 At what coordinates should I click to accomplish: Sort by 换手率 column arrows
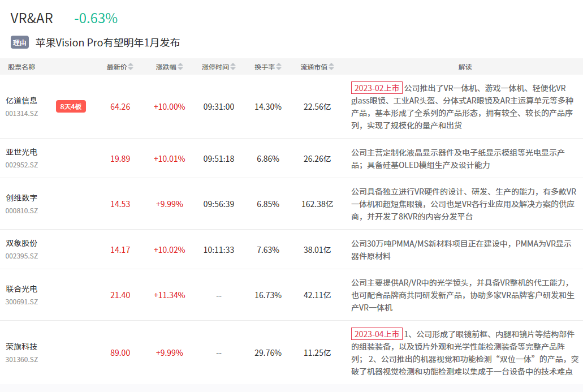tap(278, 67)
